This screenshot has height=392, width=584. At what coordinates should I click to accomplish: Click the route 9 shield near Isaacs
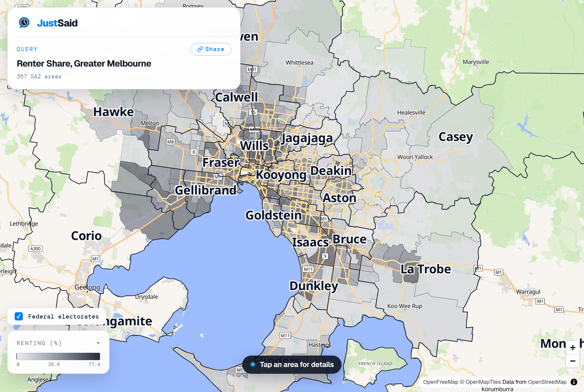tap(325, 256)
